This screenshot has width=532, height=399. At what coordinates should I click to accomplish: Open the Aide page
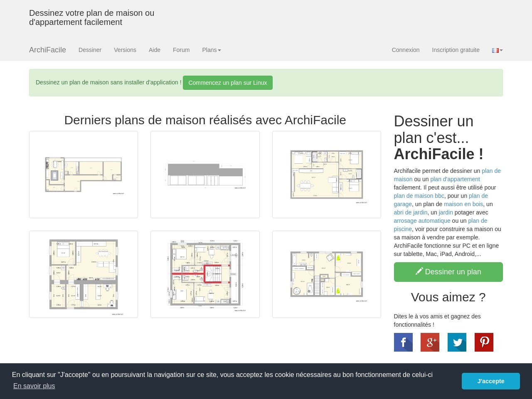155,50
